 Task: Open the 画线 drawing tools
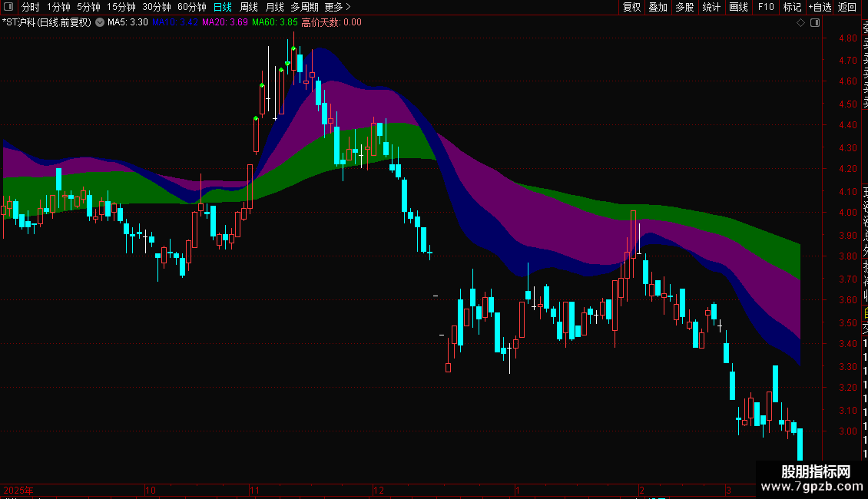click(738, 7)
